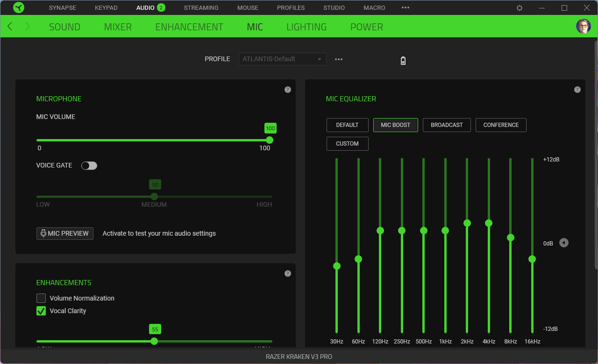This screenshot has height=364, width=598.
Task: Uncheck the Vocal Clarity checkbox
Action: coord(41,311)
